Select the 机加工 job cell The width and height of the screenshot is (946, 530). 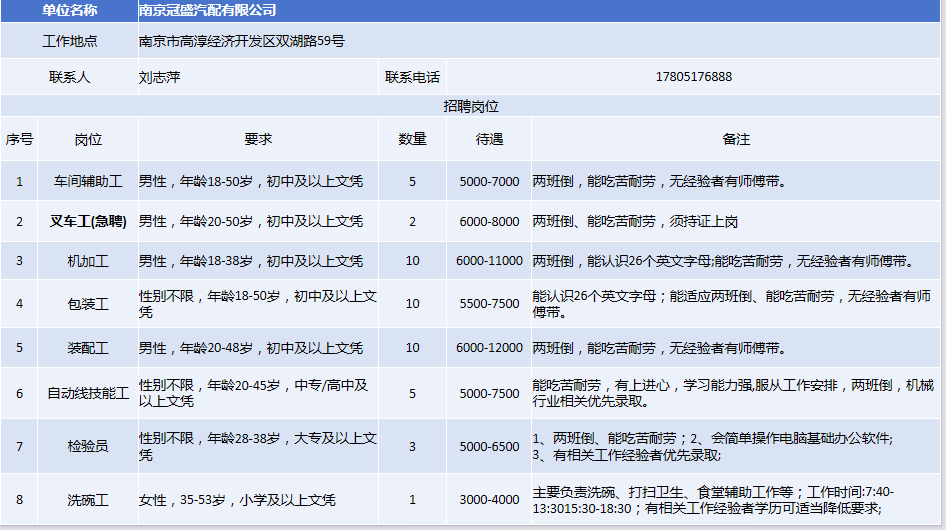point(88,261)
